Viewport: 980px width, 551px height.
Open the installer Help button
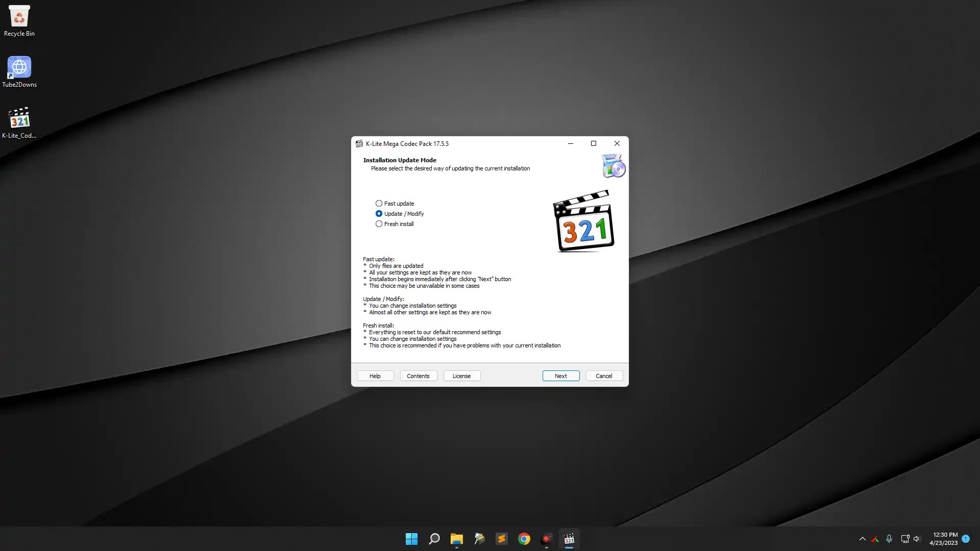(x=375, y=376)
